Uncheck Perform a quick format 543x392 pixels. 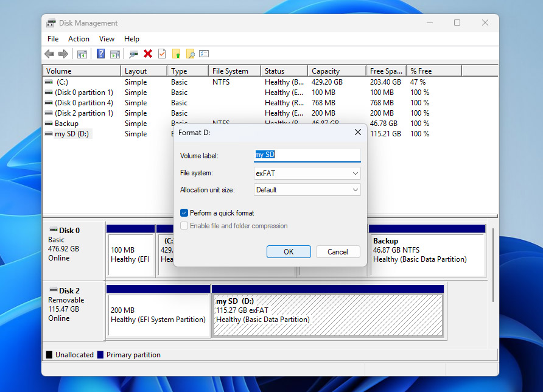tap(184, 213)
